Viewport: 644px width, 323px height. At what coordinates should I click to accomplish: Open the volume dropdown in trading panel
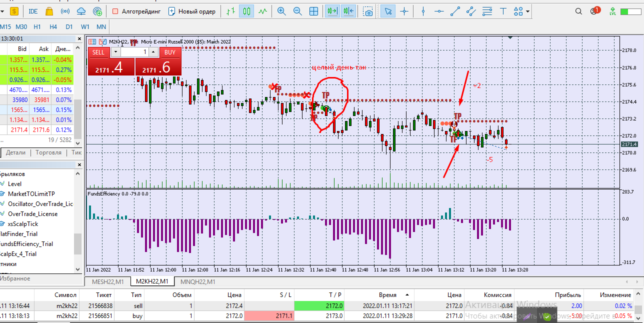coord(116,52)
